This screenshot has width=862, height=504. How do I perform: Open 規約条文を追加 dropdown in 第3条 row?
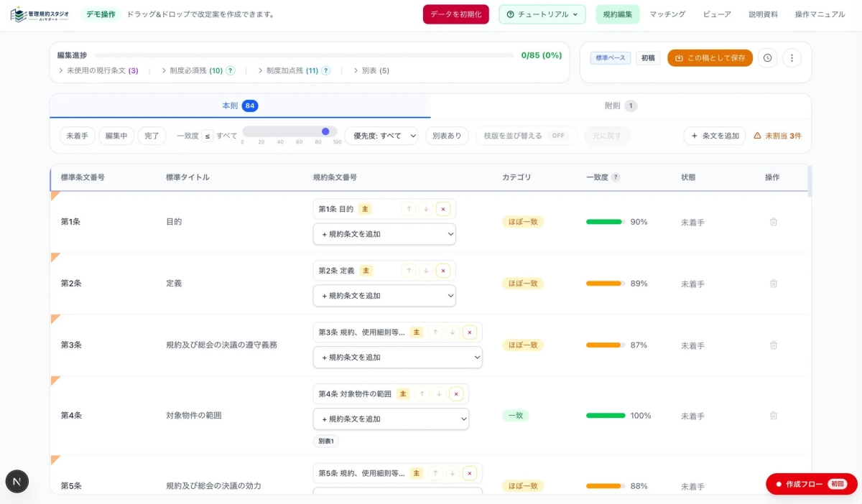[x=398, y=358]
